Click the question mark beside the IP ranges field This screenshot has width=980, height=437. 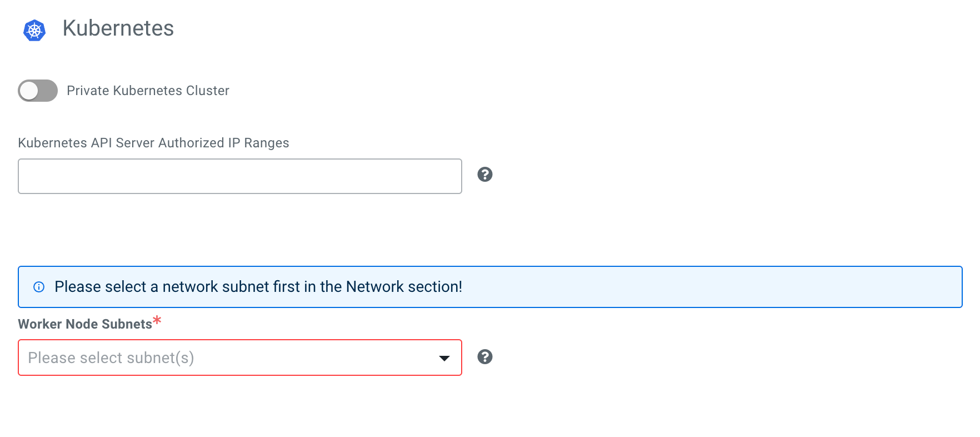click(485, 175)
